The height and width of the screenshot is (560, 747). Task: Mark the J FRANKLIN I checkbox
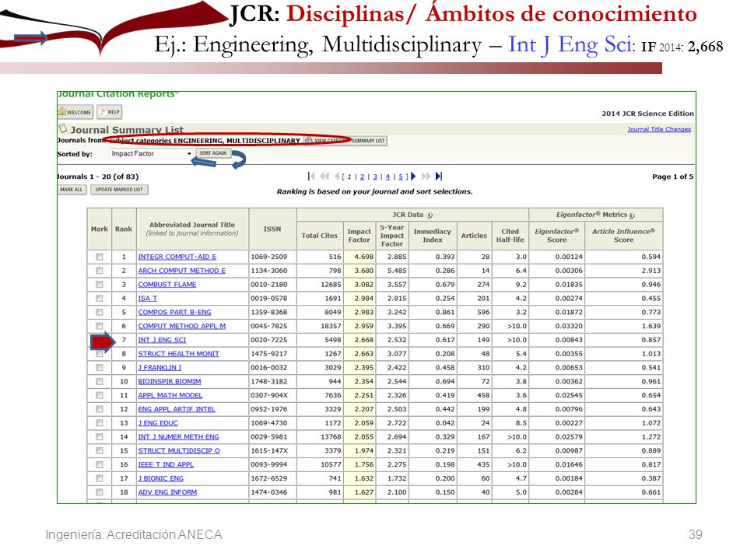click(99, 368)
